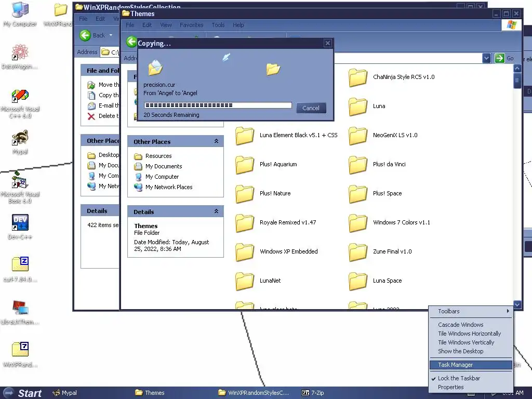Select the WinXPRand 7z archive desktop icon

(20, 354)
